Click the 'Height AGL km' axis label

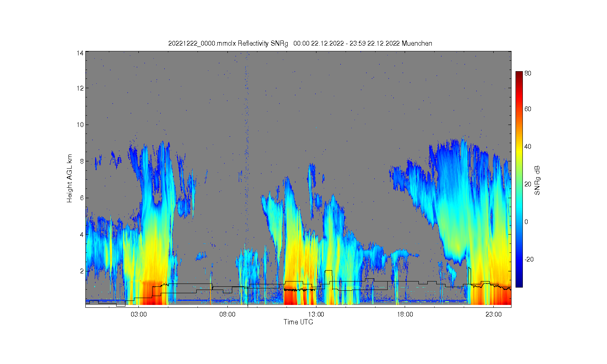click(70, 178)
